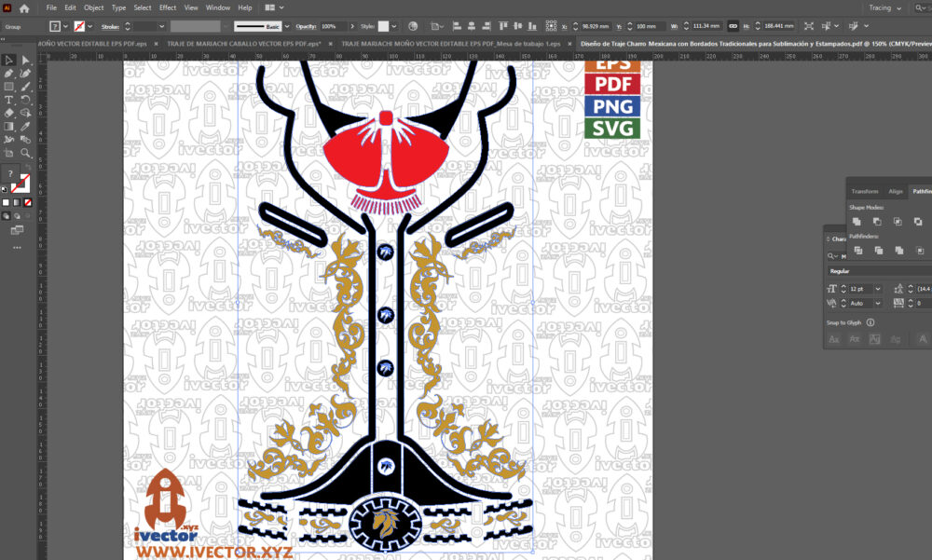Viewport: 932px width, 560px height.
Task: Open the Stroke weight dropdown
Action: [161, 26]
